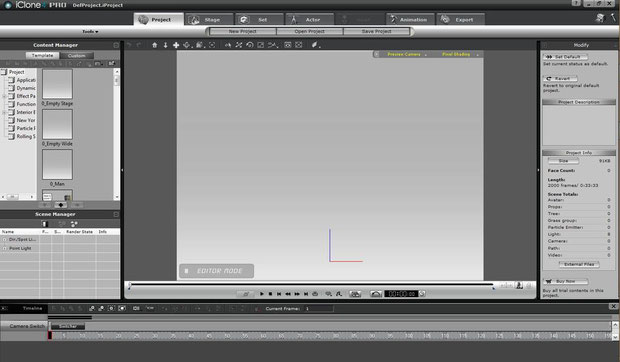This screenshot has width=620, height=362.
Task: Click the paint brush icon in viewport toolbar
Action: click(315, 45)
